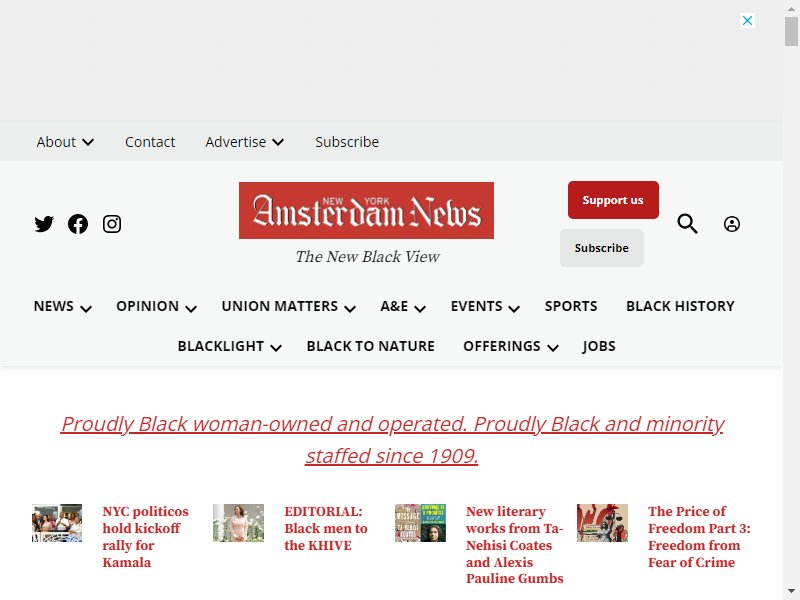800x600 pixels.
Task: Open the About menu link
Action: pyautogui.click(x=56, y=142)
